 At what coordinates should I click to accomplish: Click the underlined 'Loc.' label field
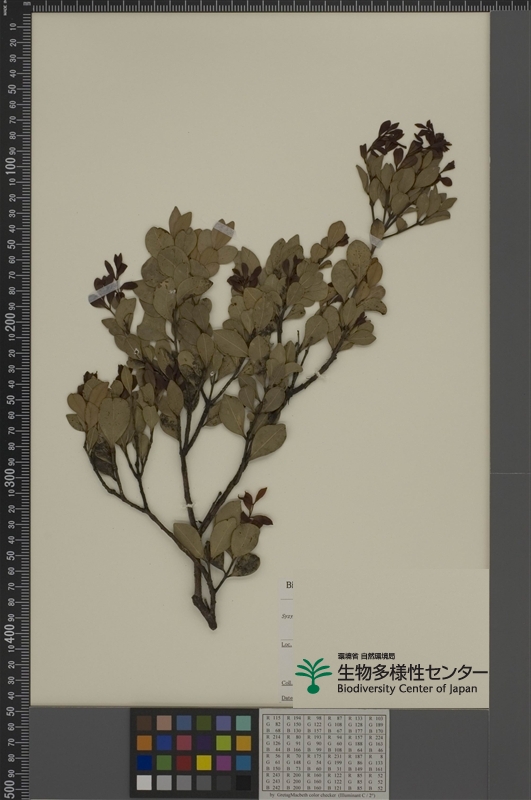click(x=287, y=644)
